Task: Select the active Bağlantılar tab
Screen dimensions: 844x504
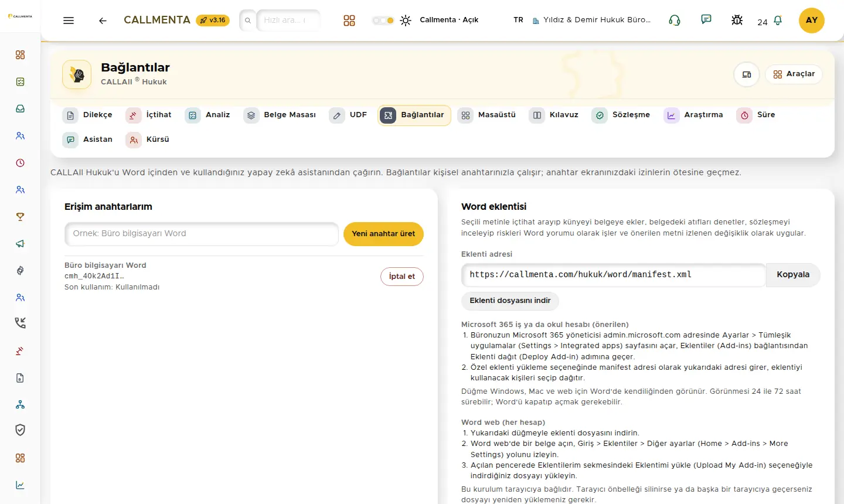Action: (x=414, y=115)
